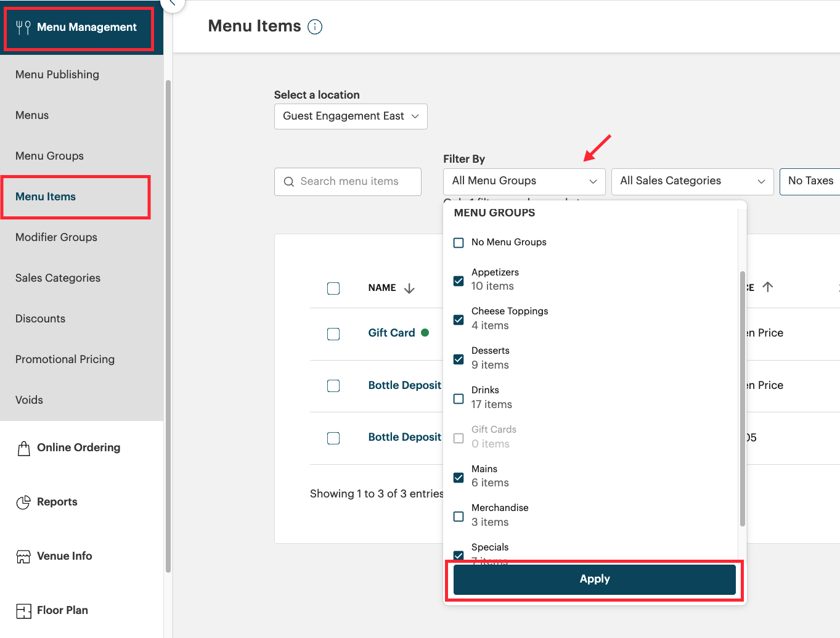Go to Sales Categories page
The width and height of the screenshot is (840, 638).
pyautogui.click(x=58, y=278)
